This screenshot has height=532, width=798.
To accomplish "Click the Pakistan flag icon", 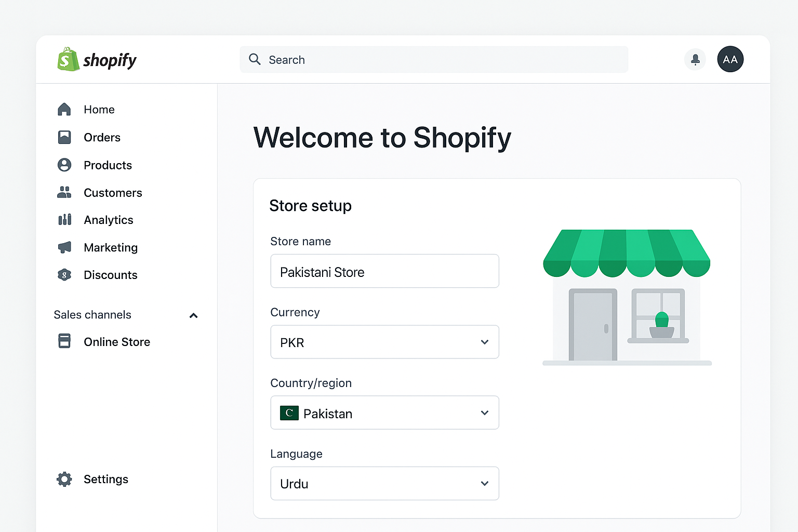I will (289, 413).
